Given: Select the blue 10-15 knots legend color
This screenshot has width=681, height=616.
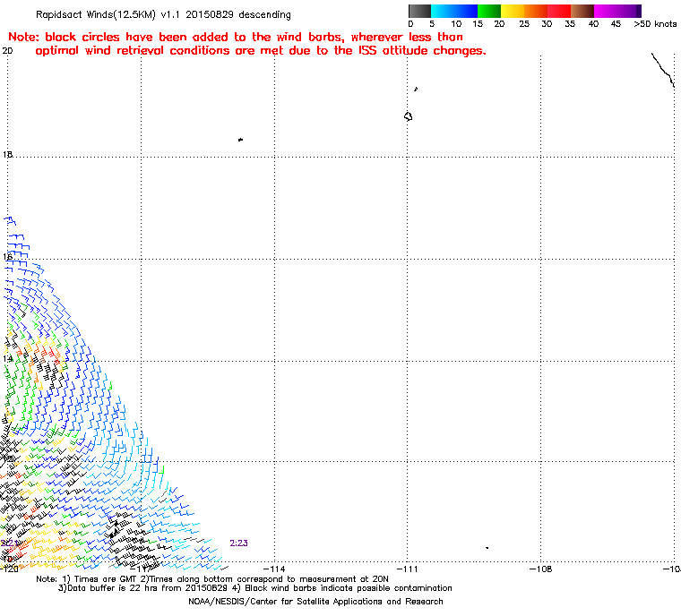Looking at the screenshot, I should 466,11.
